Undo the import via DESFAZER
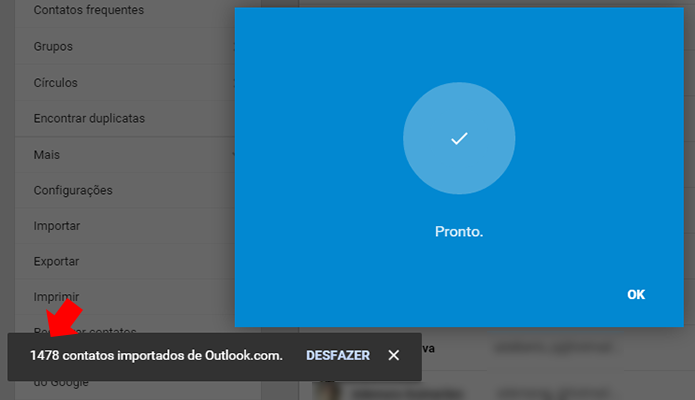This screenshot has height=400, width=695. click(338, 356)
